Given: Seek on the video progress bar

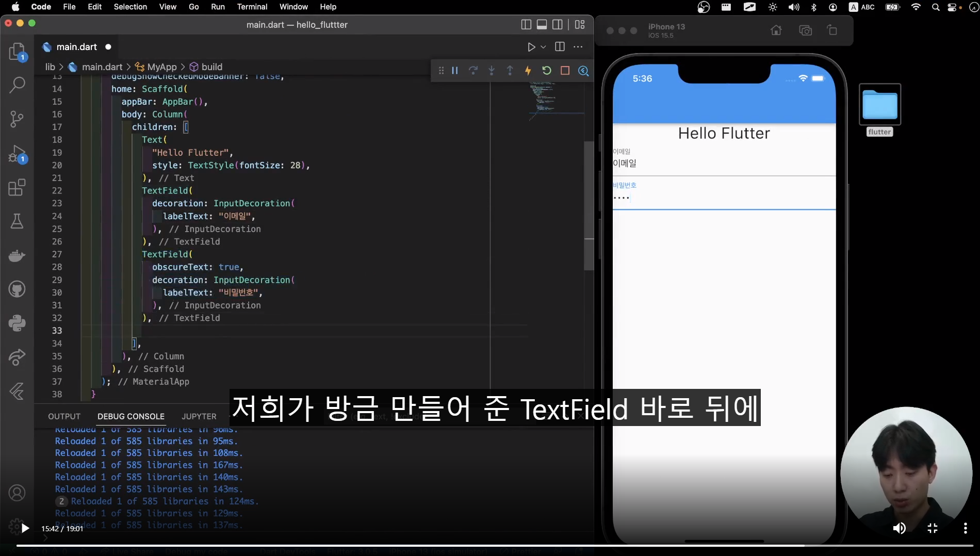Looking at the screenshot, I should (494, 545).
